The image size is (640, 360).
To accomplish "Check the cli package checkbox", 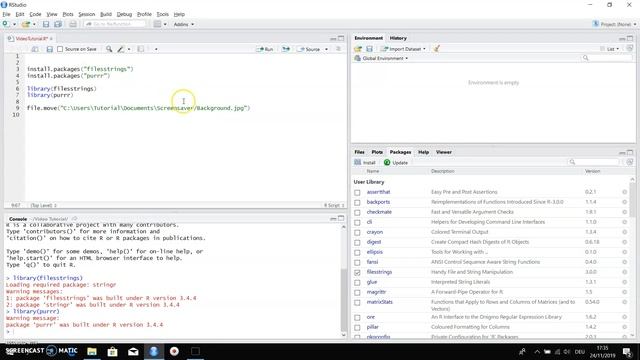I will [x=357, y=222].
